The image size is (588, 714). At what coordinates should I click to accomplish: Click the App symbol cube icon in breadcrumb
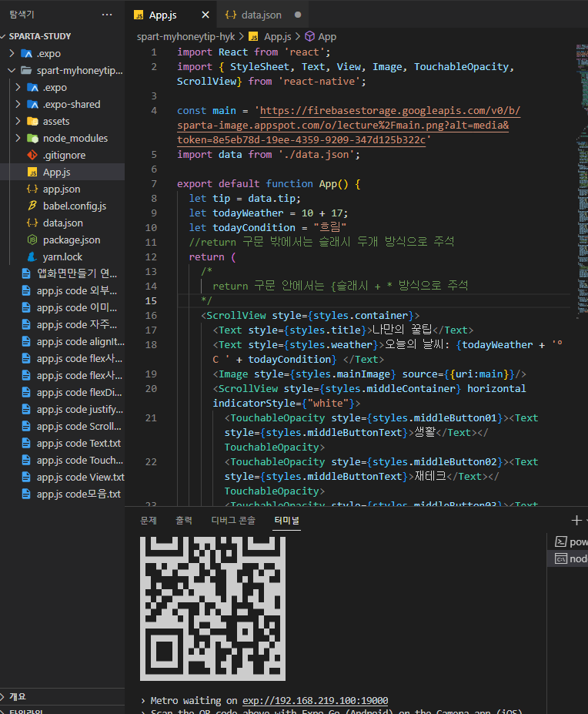click(x=309, y=36)
